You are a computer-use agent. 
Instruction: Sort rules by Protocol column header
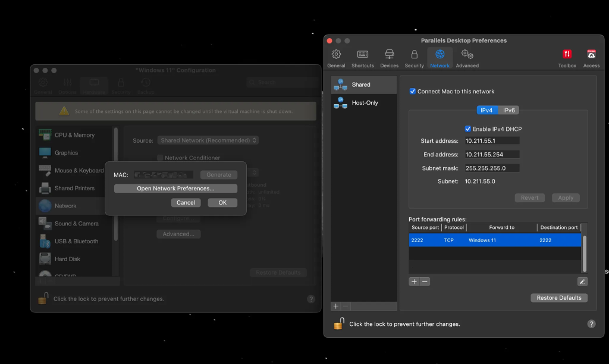[x=454, y=228]
